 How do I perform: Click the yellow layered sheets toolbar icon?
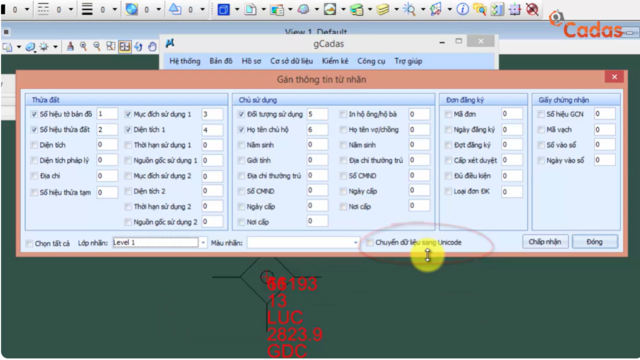(382, 9)
